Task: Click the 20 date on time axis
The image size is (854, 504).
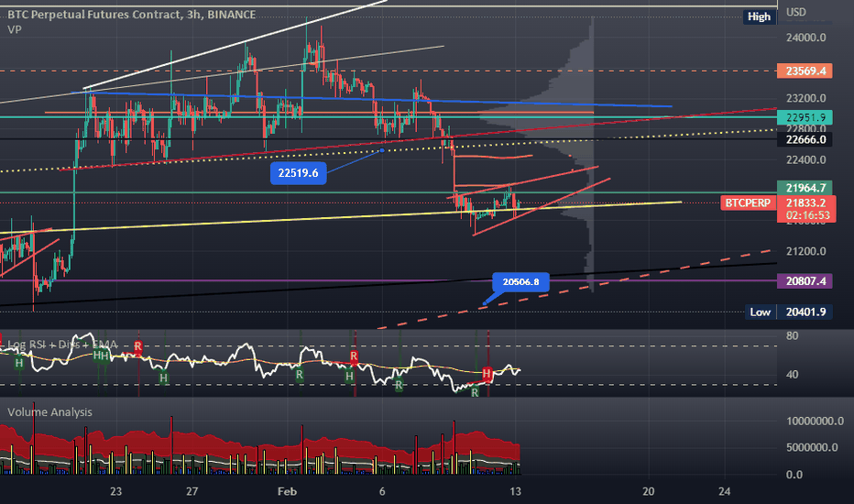Action: (x=648, y=491)
